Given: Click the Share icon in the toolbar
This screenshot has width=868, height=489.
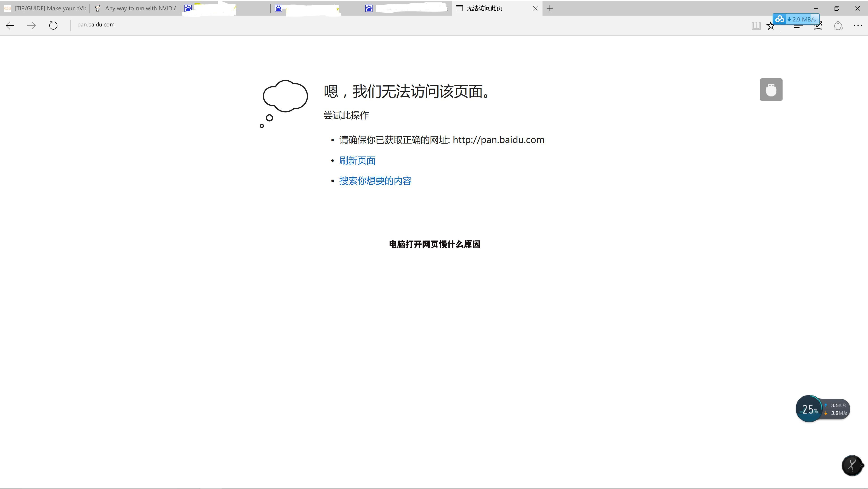Looking at the screenshot, I should (838, 26).
